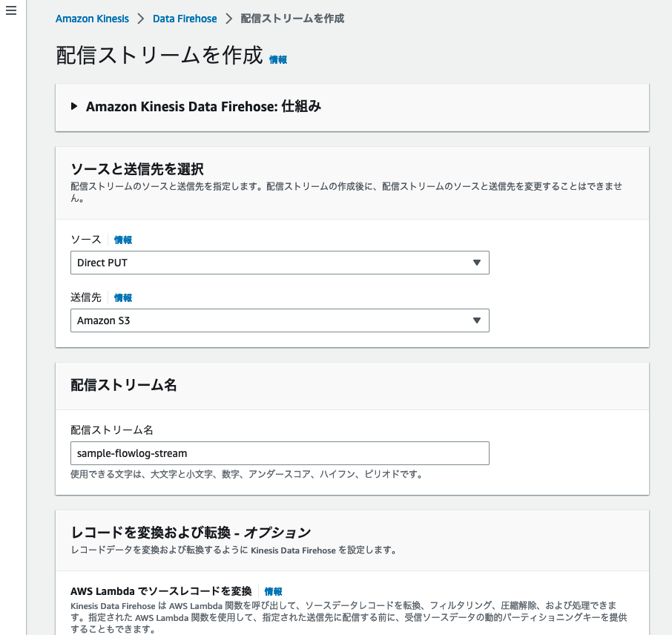
Task: Open the Direct PUT source dropdown
Action: pyautogui.click(x=280, y=263)
